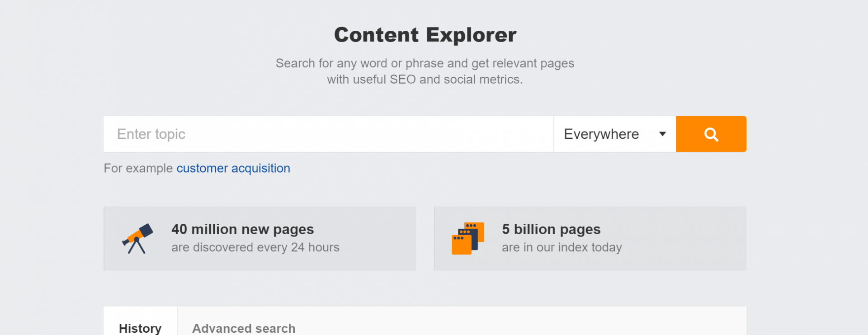The image size is (868, 335).
Task: Click the Content Explorer title
Action: pos(425,35)
